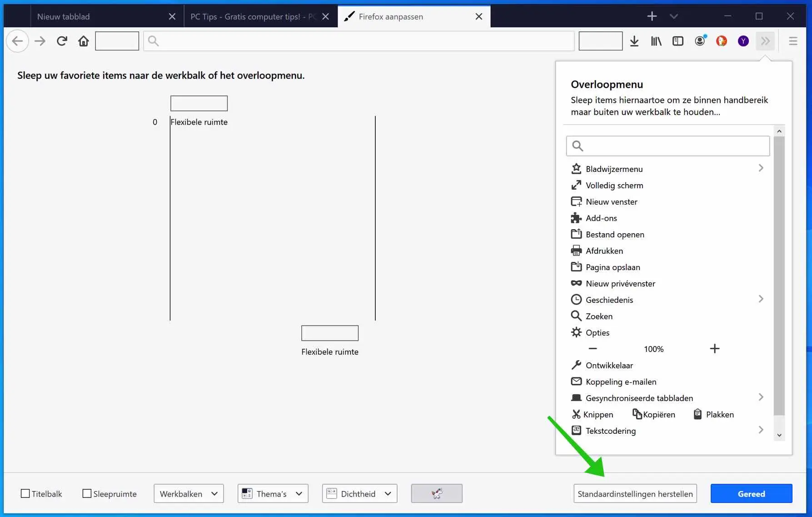Select the Nieuw venster item
812x517 pixels.
[668, 201]
